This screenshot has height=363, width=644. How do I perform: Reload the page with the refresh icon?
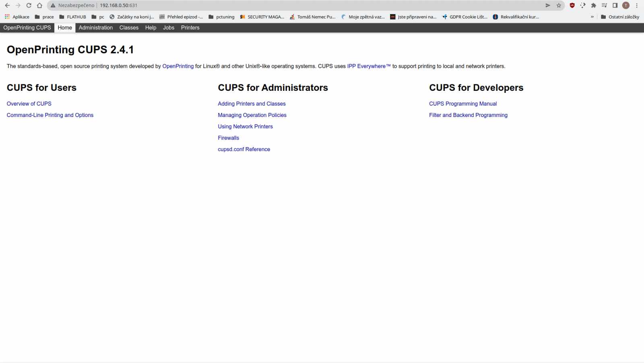click(29, 5)
